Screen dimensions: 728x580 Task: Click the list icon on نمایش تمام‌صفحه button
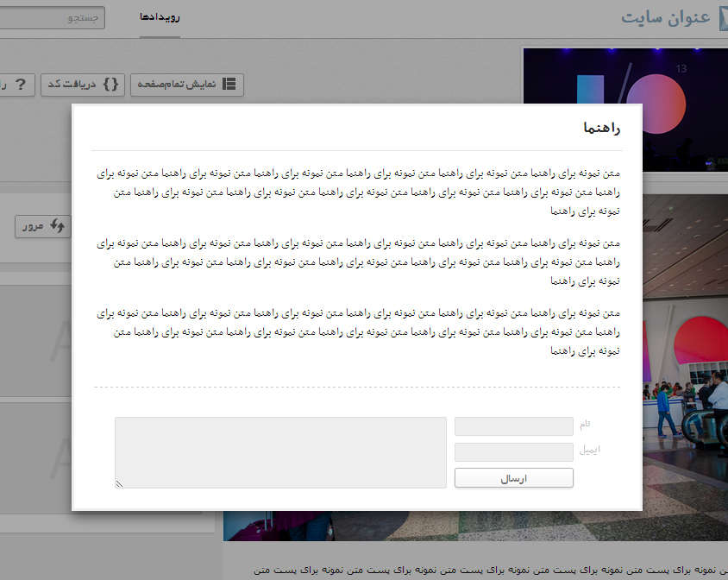(x=227, y=84)
